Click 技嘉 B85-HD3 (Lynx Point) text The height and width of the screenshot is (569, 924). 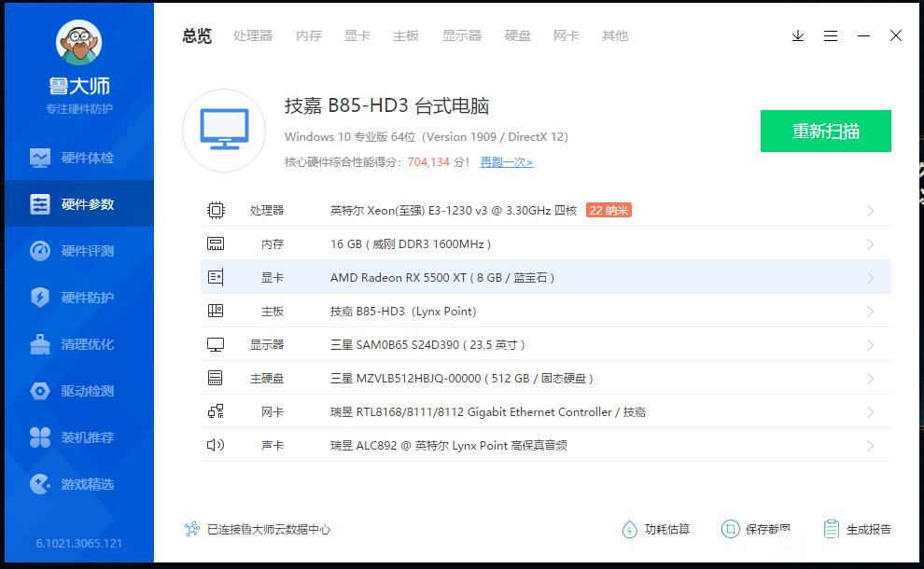pos(403,311)
